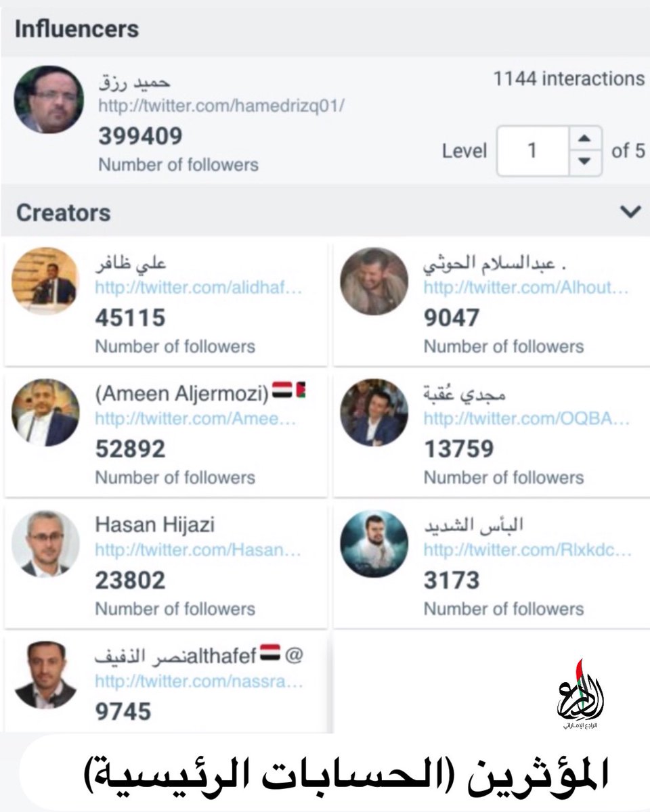Screen dimensions: 650x812
Task: Open the OQBA Twitter profile link
Action: [527, 419]
